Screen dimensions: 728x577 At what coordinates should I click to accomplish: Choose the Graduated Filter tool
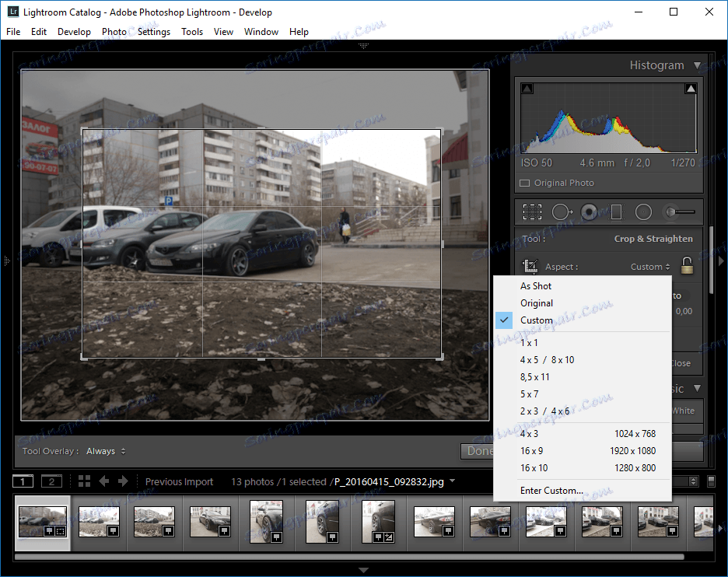(x=616, y=212)
